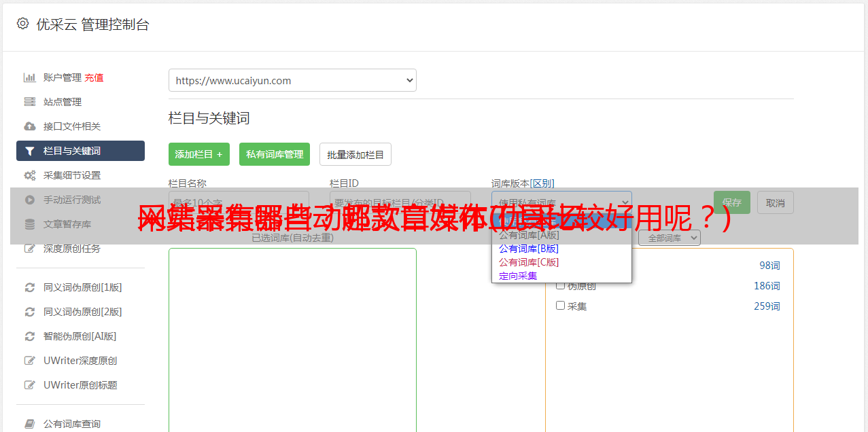The image size is (868, 432).
Task: Click the refresh icon of 同义词伪原创[2版]
Action: point(29,312)
